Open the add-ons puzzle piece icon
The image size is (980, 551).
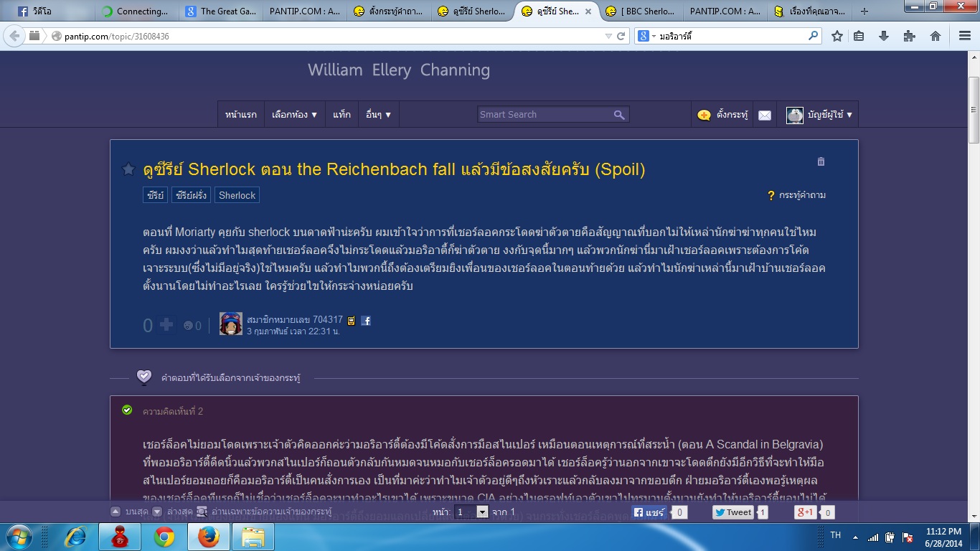[x=909, y=36]
